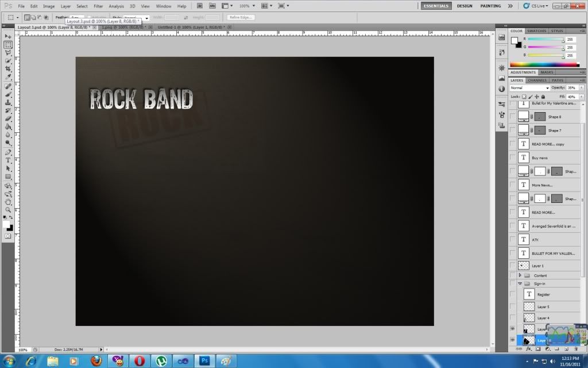Select the Brush tool

[8, 95]
